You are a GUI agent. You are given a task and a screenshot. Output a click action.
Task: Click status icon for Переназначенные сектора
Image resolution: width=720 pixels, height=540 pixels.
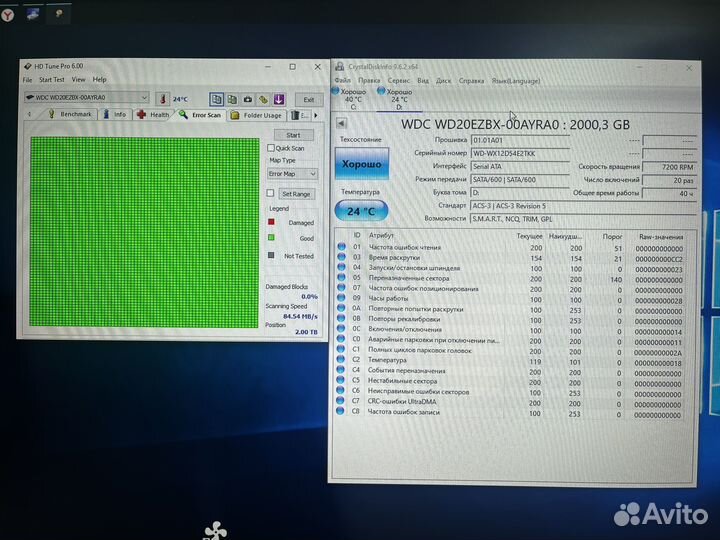[x=341, y=277]
